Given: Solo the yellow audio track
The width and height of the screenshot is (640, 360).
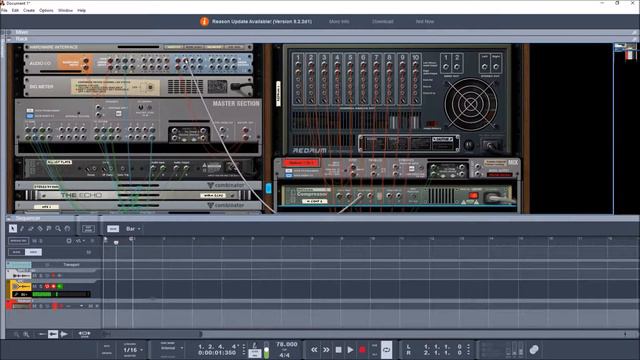Looking at the screenshot, I should click(x=41, y=286).
